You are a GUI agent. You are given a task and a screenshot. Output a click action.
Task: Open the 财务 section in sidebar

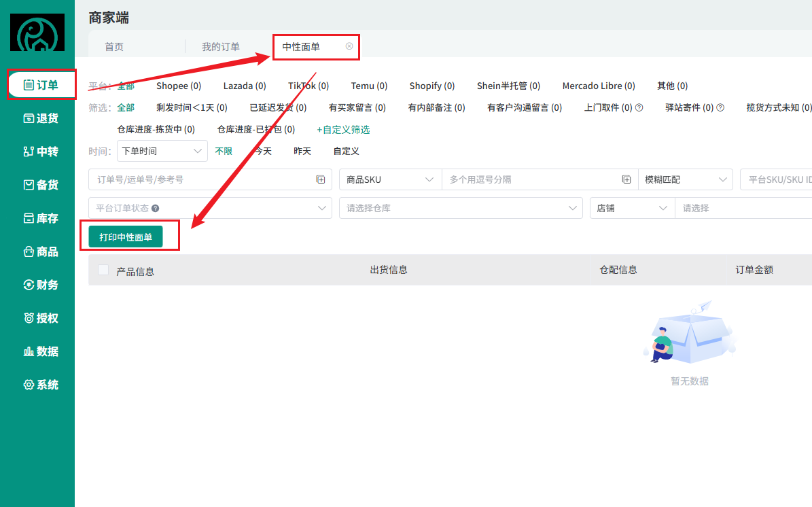(x=41, y=285)
